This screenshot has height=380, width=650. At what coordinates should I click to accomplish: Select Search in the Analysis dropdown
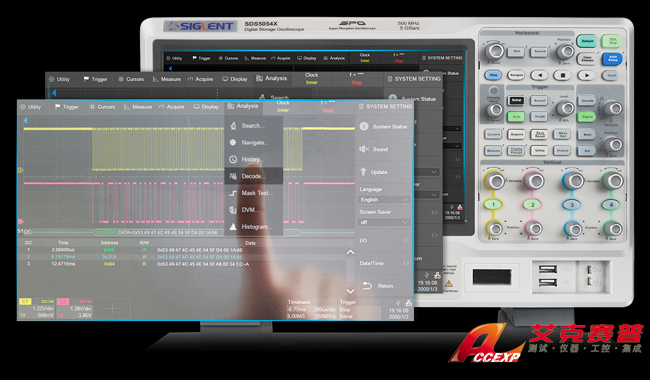(253, 126)
